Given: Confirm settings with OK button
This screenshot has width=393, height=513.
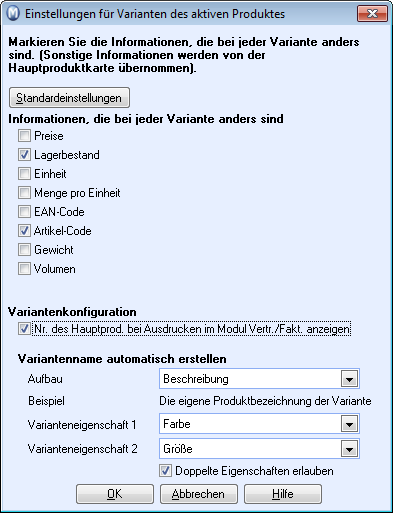Looking at the screenshot, I should tap(115, 494).
